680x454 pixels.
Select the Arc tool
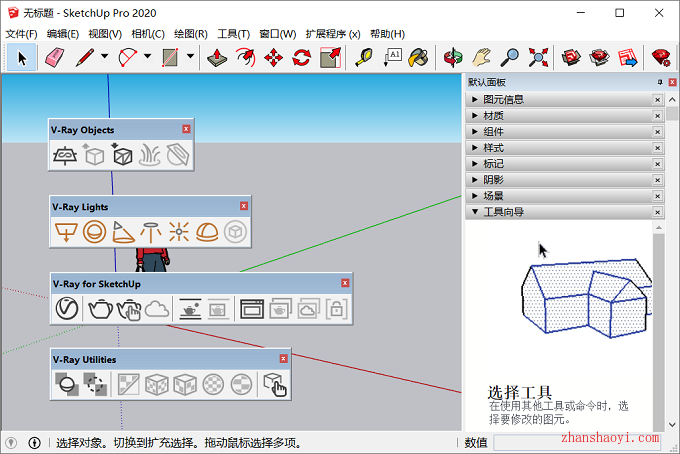(x=128, y=57)
